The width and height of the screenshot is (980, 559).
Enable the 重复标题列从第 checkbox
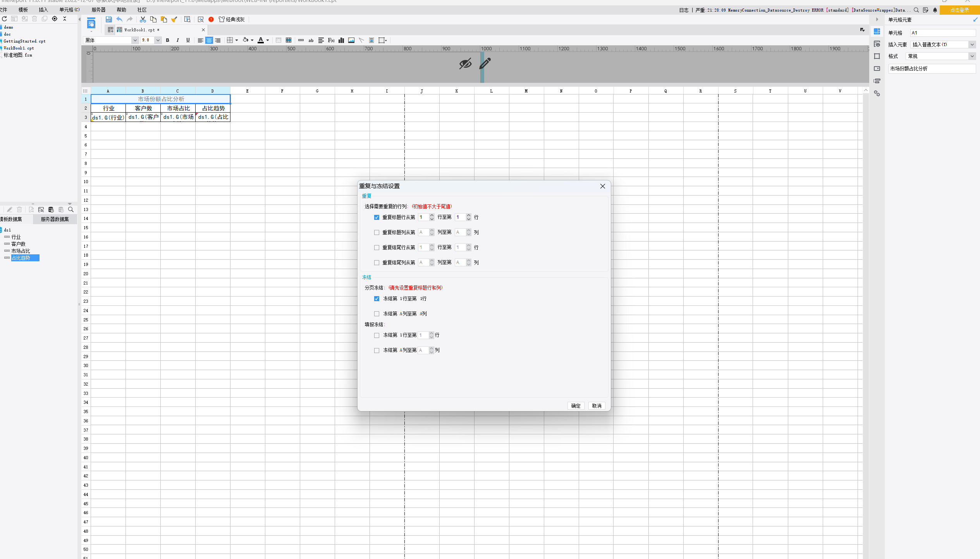[377, 233]
